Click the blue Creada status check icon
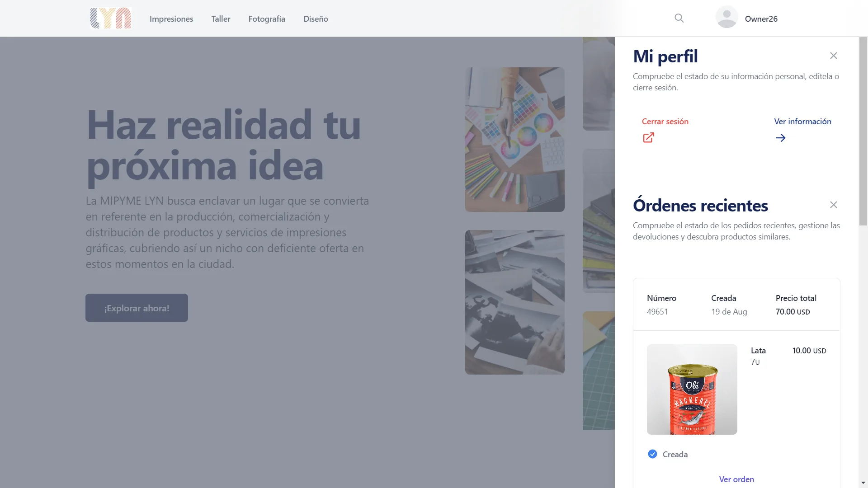The width and height of the screenshot is (868, 488). [652, 454]
